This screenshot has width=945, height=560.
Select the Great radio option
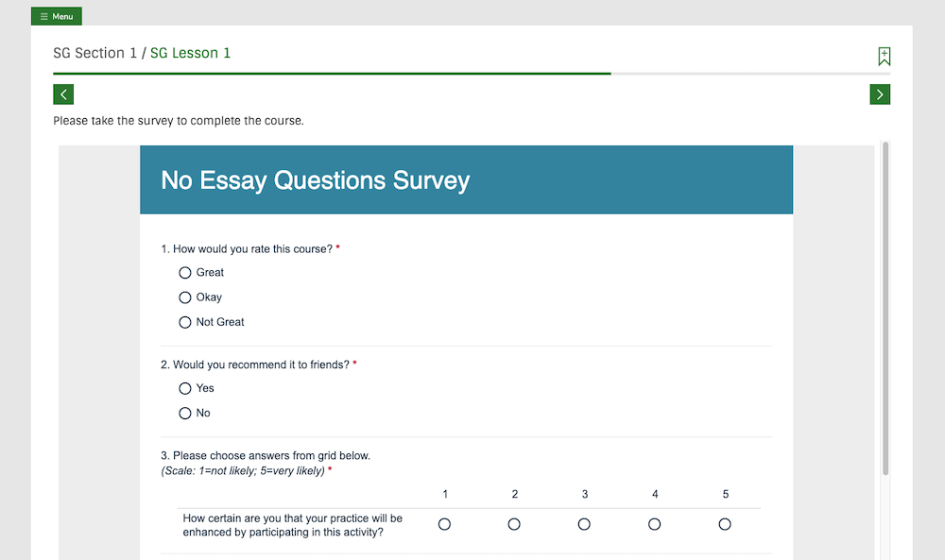185,273
